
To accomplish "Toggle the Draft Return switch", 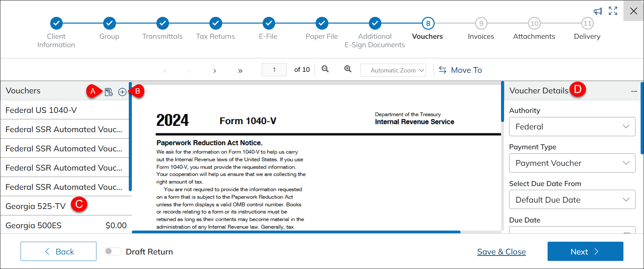I will coord(113,251).
